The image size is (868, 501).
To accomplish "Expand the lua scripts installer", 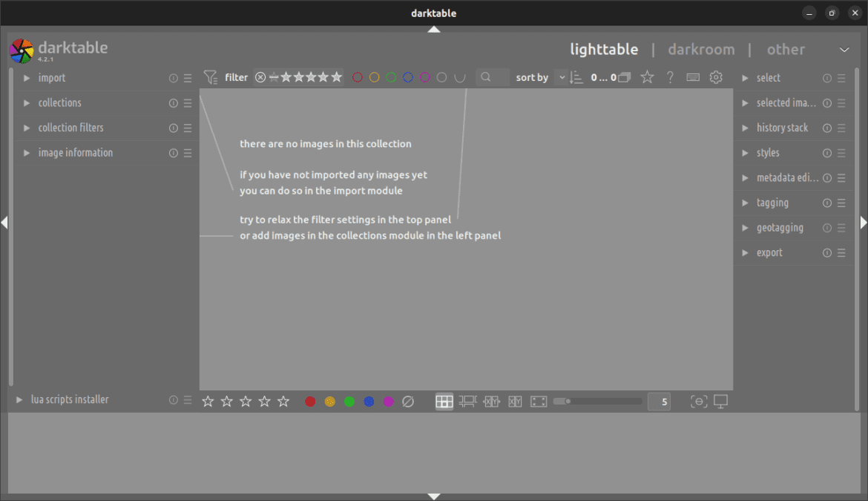I will coord(72,399).
